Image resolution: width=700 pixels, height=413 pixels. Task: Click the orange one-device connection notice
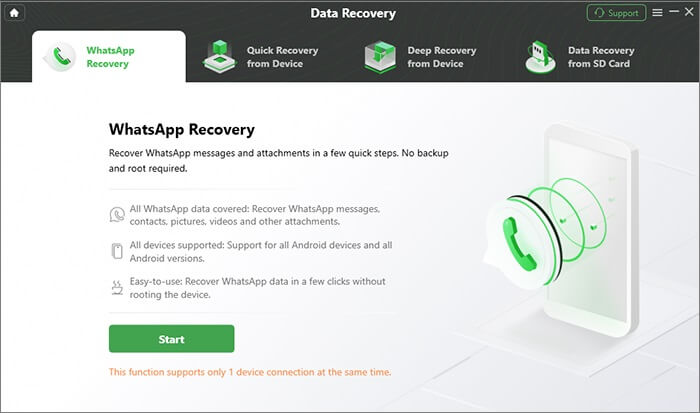pos(250,372)
